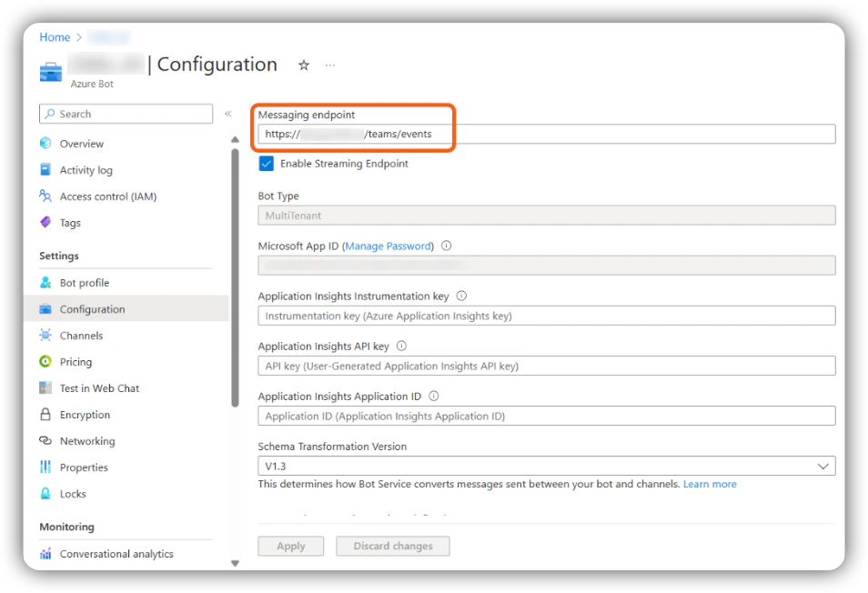Open Bot profile settings
868x593 pixels.
point(84,283)
